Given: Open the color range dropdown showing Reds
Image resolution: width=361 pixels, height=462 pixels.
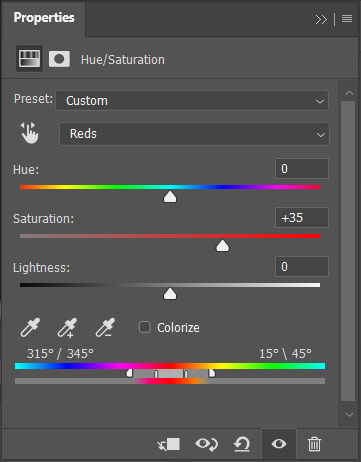Looking at the screenshot, I should tap(194, 134).
